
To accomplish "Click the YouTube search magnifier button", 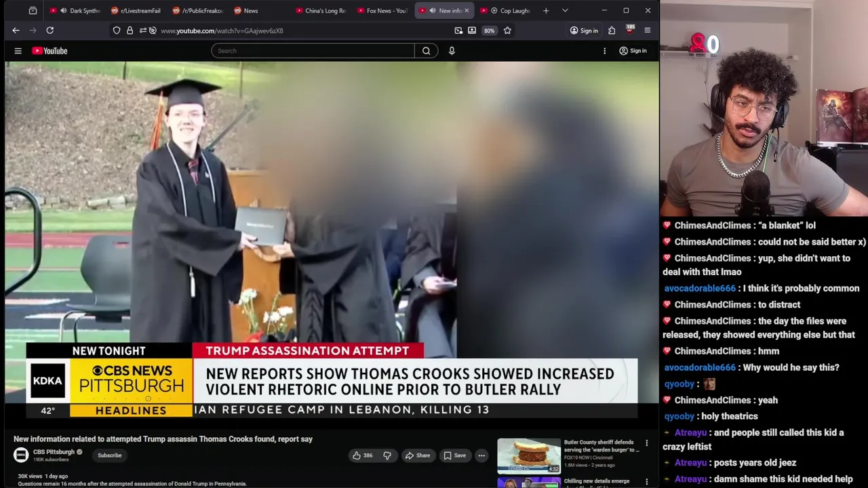I will coord(426,51).
